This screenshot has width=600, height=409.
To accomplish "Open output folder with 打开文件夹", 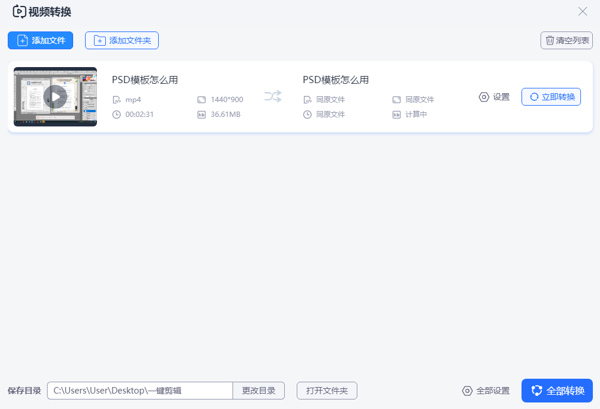I will pyautogui.click(x=327, y=391).
